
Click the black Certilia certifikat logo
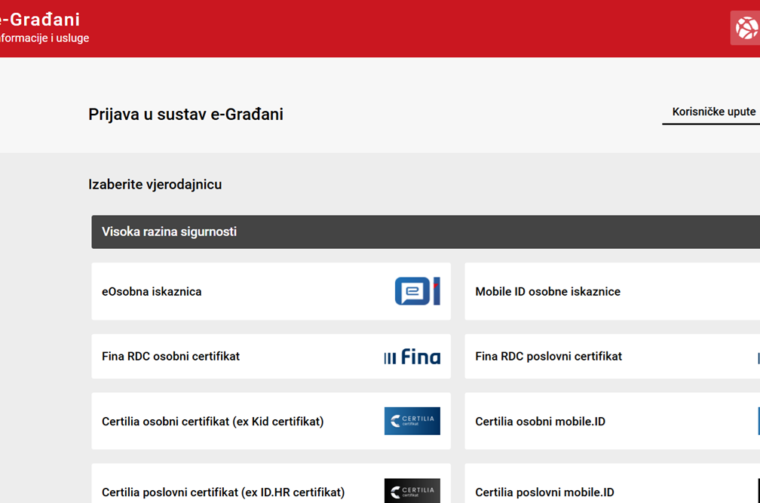tap(412, 490)
